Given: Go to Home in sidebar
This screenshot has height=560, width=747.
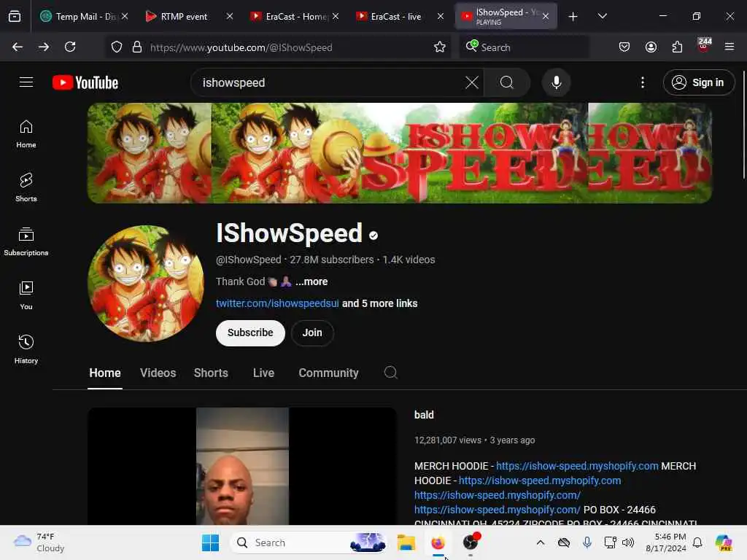Looking at the screenshot, I should [26, 134].
